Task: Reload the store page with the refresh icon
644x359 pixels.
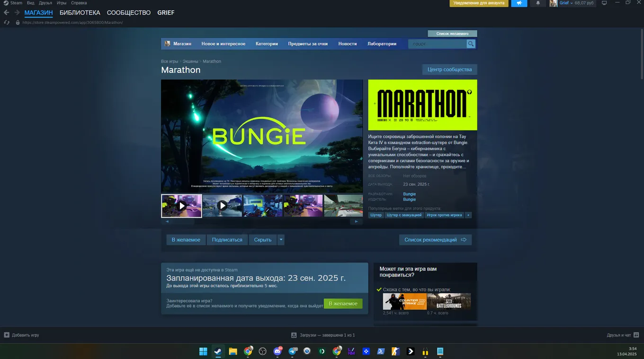Action: [7, 22]
